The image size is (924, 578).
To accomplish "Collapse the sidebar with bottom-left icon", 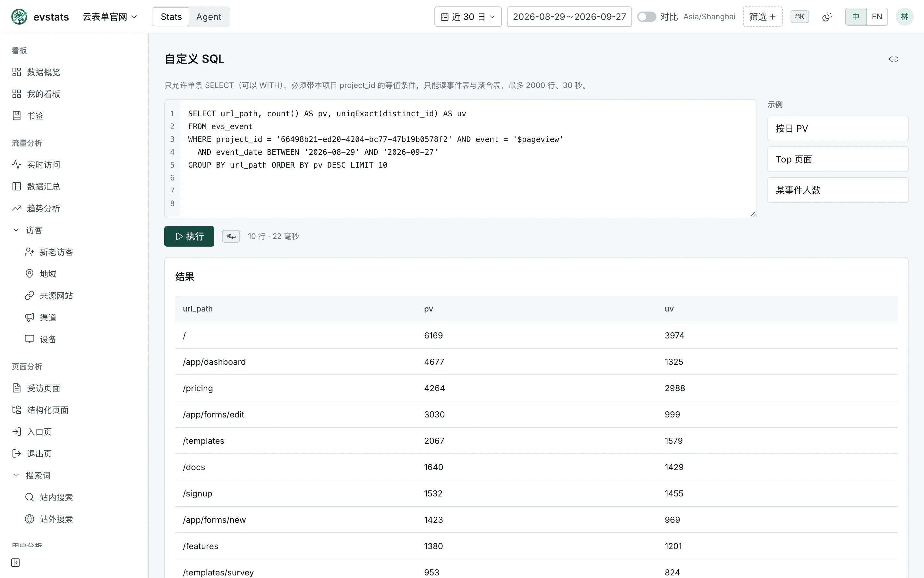I will tap(15, 562).
